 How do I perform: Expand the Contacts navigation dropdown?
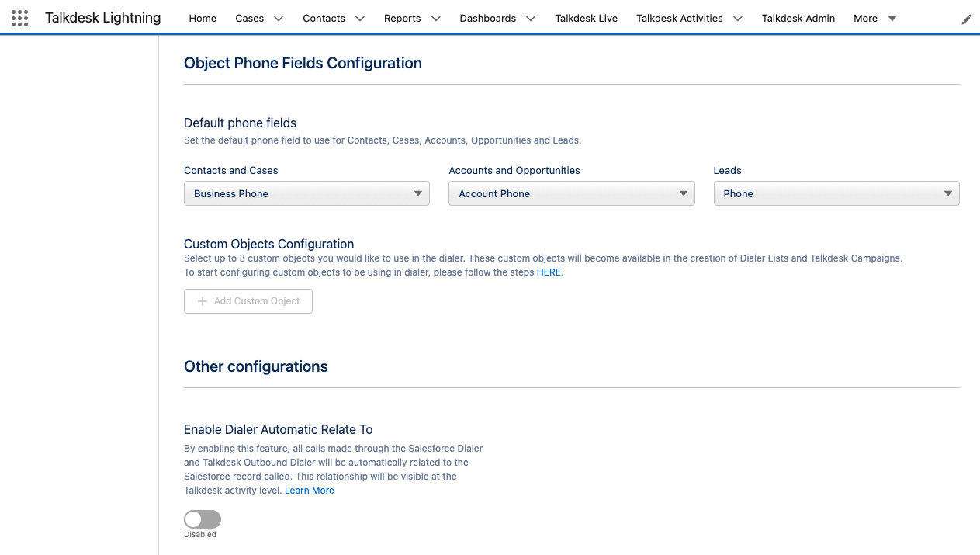359,18
